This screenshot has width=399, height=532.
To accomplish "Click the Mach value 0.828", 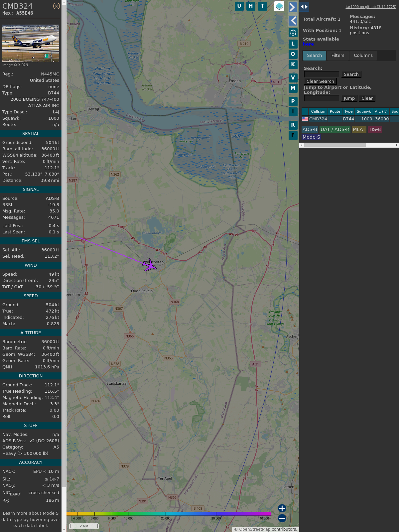I will [x=53, y=324].
